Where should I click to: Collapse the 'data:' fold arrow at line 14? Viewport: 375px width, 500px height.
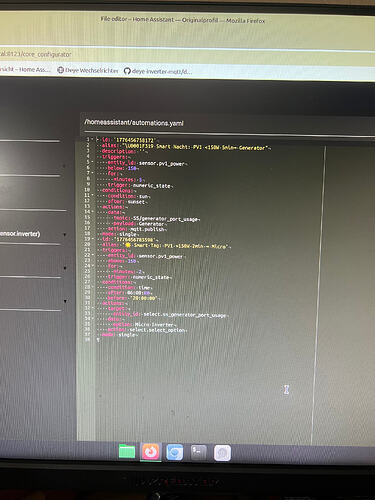pos(92,211)
